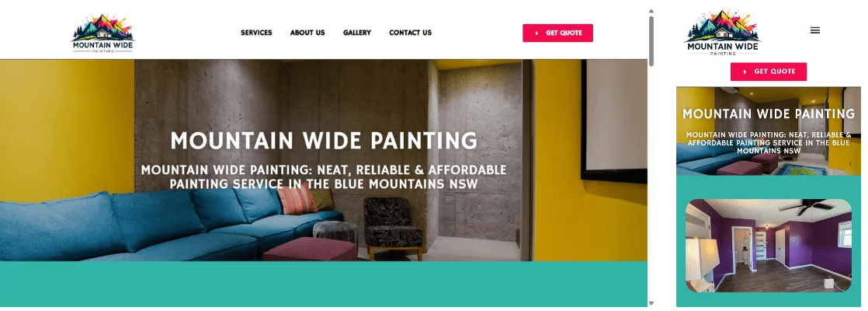Image resolution: width=868 pixels, height=311 pixels.
Task: Click the mobile preview hero heading text
Action: [769, 114]
